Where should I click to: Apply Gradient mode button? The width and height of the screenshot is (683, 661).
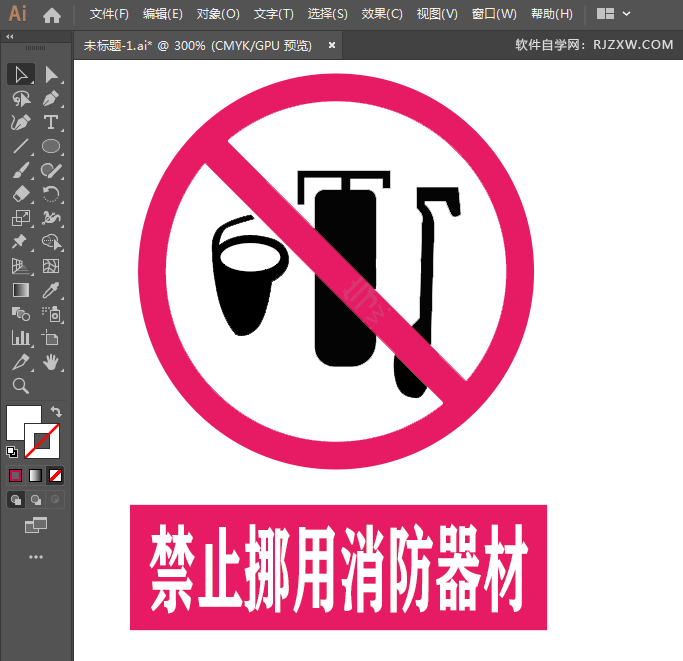[35, 475]
